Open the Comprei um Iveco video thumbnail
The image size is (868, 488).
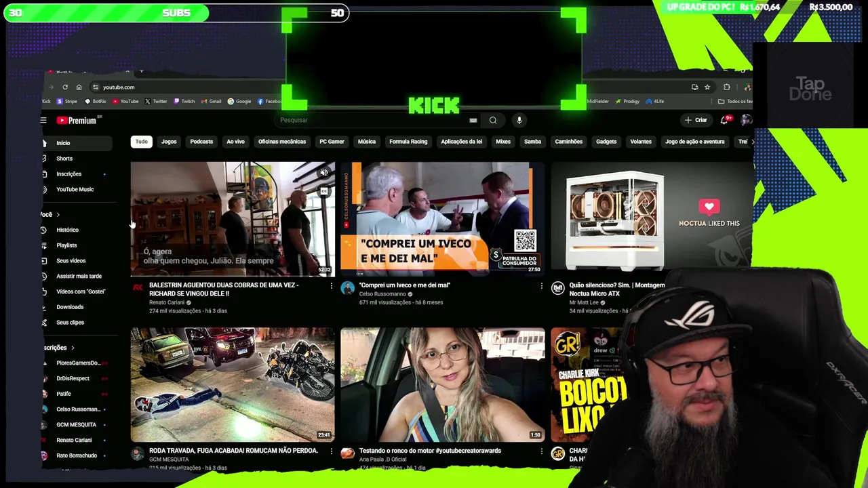coord(442,218)
